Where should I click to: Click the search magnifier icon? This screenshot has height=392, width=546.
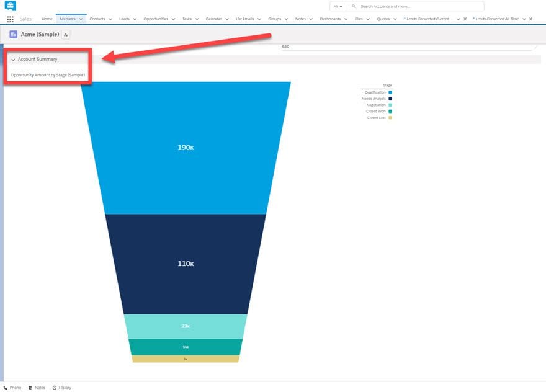pos(354,6)
